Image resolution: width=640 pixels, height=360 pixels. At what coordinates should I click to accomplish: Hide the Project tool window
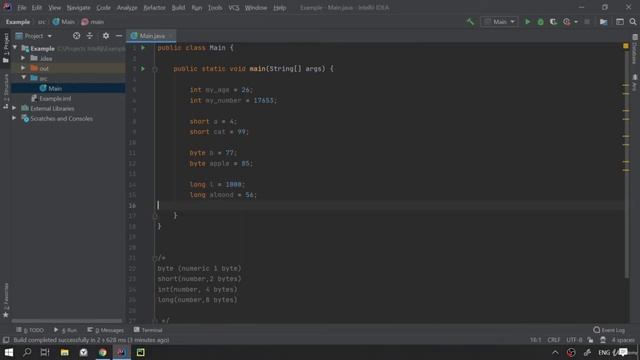tap(119, 36)
